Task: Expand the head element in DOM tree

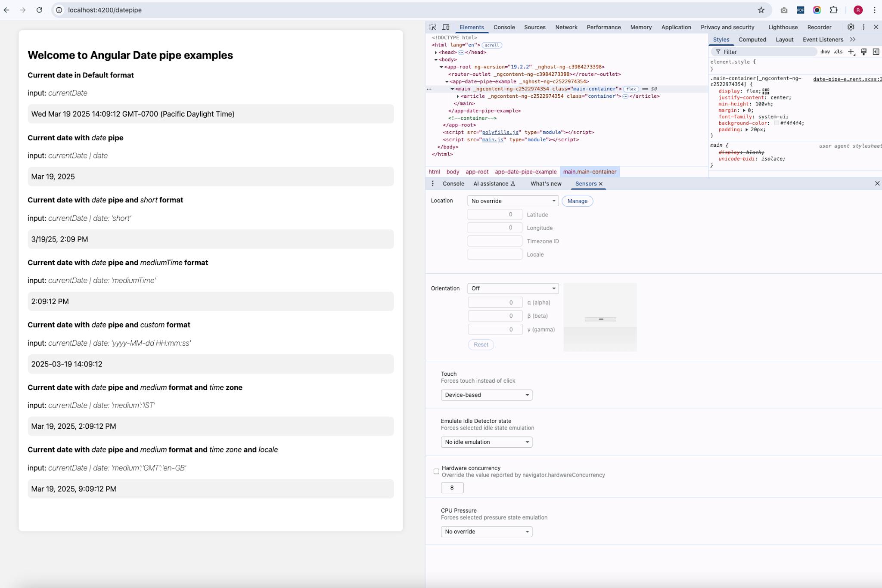Action: click(x=436, y=52)
